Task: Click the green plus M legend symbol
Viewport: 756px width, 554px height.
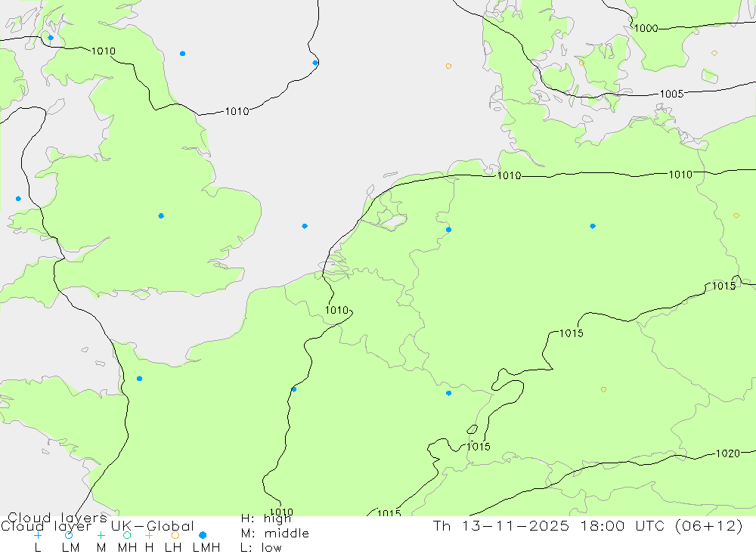Action: point(101,535)
